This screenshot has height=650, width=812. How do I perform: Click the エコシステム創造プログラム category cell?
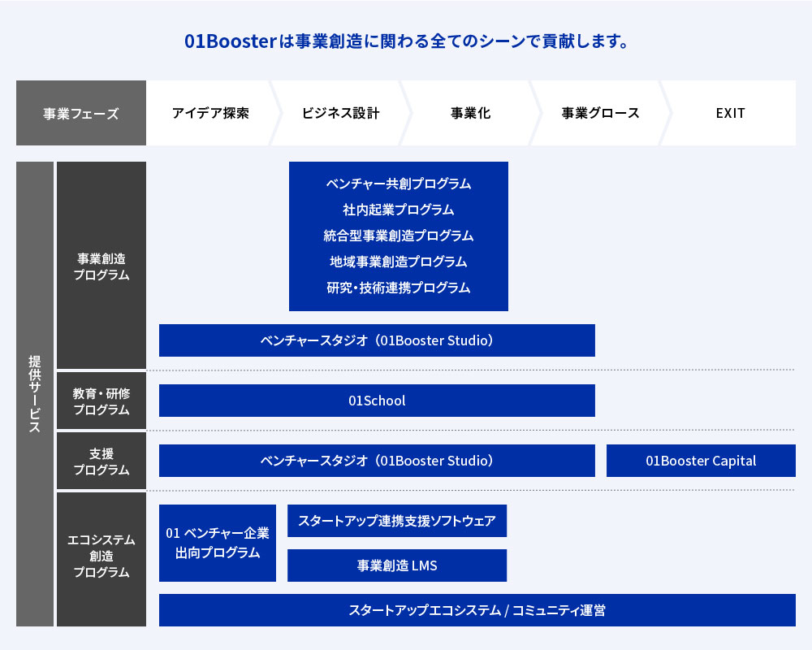tap(101, 559)
